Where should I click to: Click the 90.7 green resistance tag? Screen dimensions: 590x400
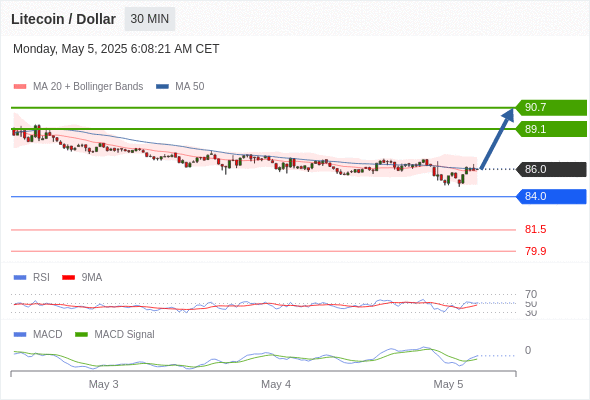pos(551,108)
